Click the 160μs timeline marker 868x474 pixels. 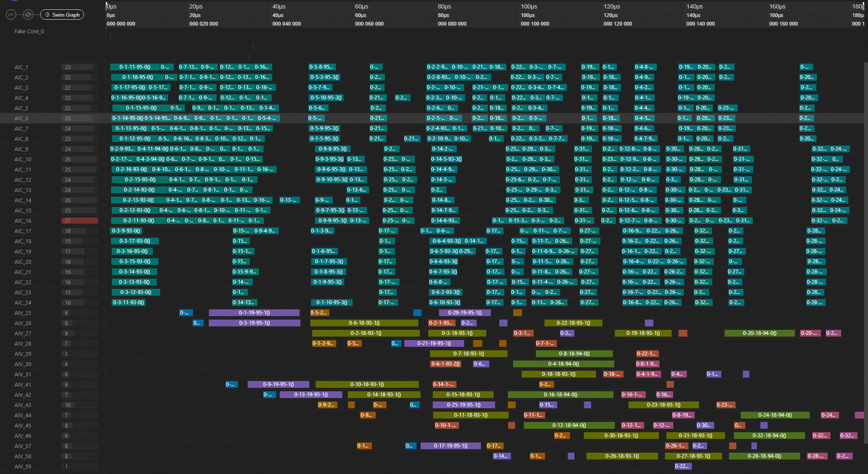tap(777, 6)
